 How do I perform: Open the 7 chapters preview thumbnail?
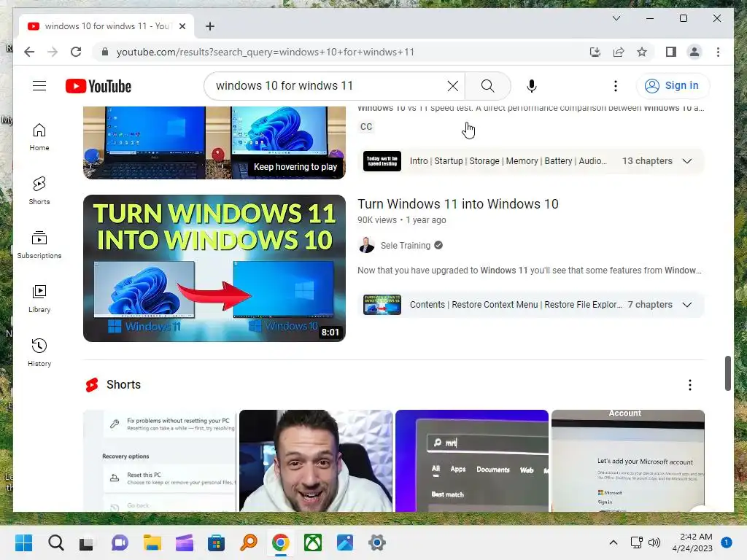[382, 305]
